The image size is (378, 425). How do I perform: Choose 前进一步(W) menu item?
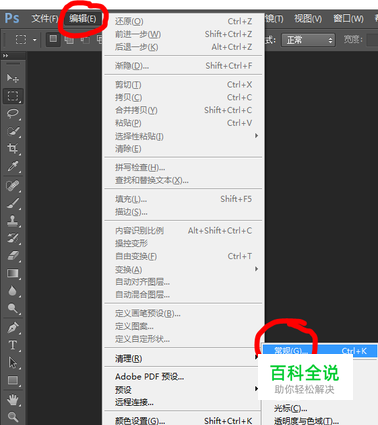(x=183, y=34)
